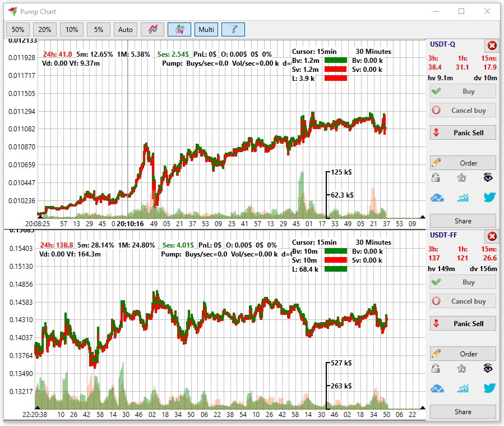Click the Twitter bird icon for USDT-Q
Screen dimensions: 504x426
tap(489, 197)
